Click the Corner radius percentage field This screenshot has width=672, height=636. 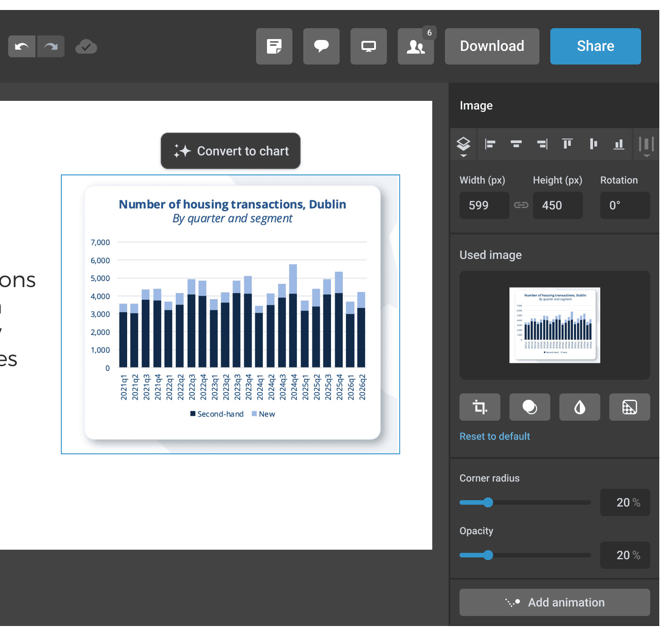[625, 502]
